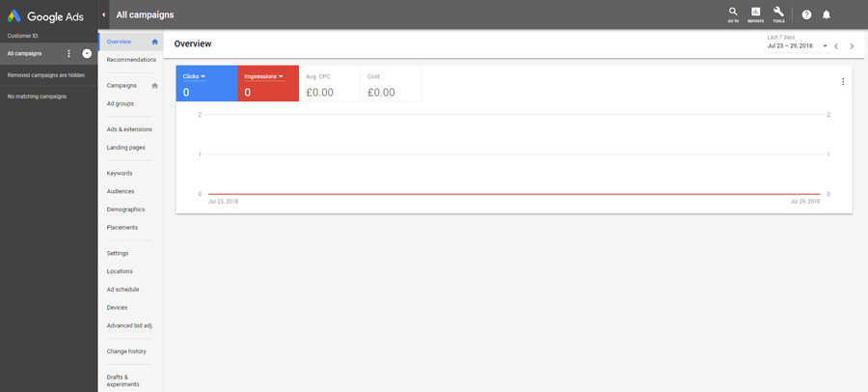
Task: Open Recommendations in the page menu
Action: (x=131, y=59)
